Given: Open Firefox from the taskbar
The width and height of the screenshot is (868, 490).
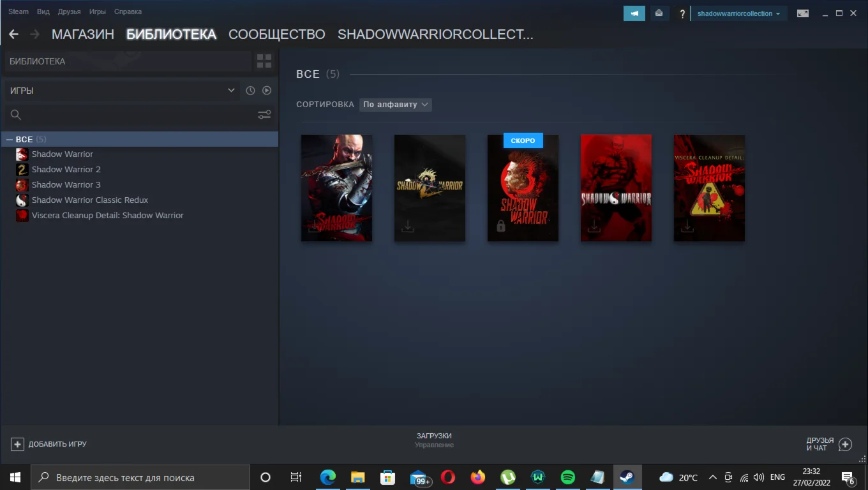Looking at the screenshot, I should pos(477,477).
